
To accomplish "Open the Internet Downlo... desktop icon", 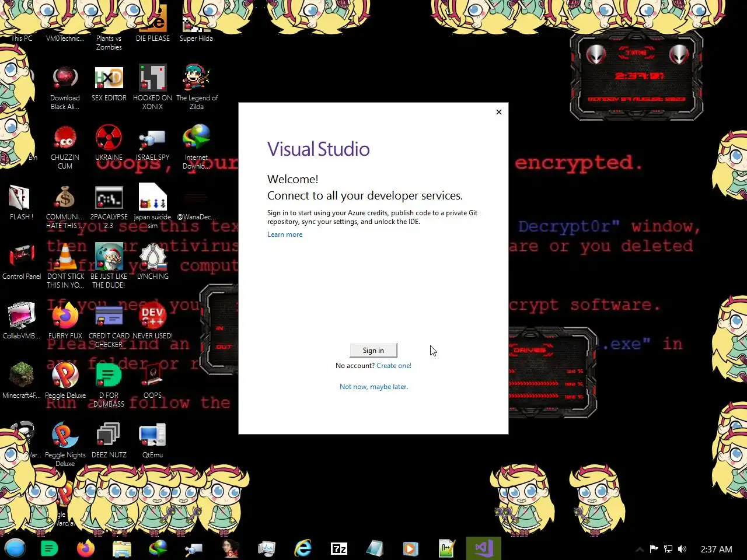I will click(x=196, y=147).
